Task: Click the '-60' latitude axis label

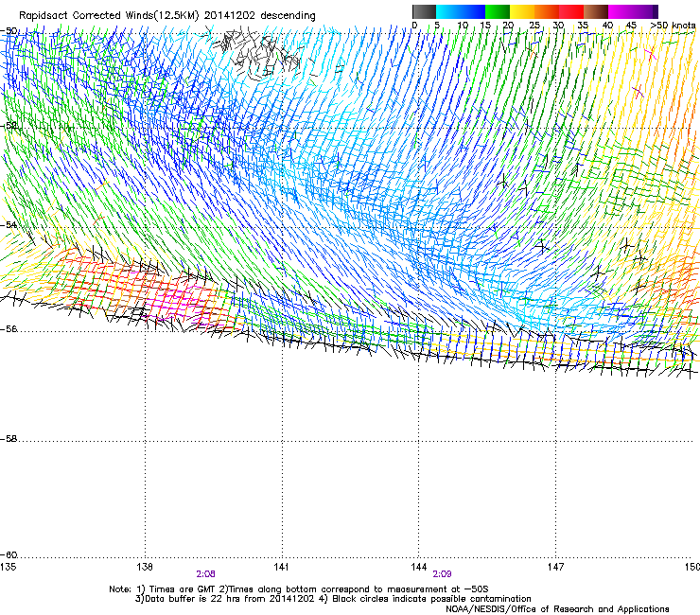Action: (x=9, y=554)
